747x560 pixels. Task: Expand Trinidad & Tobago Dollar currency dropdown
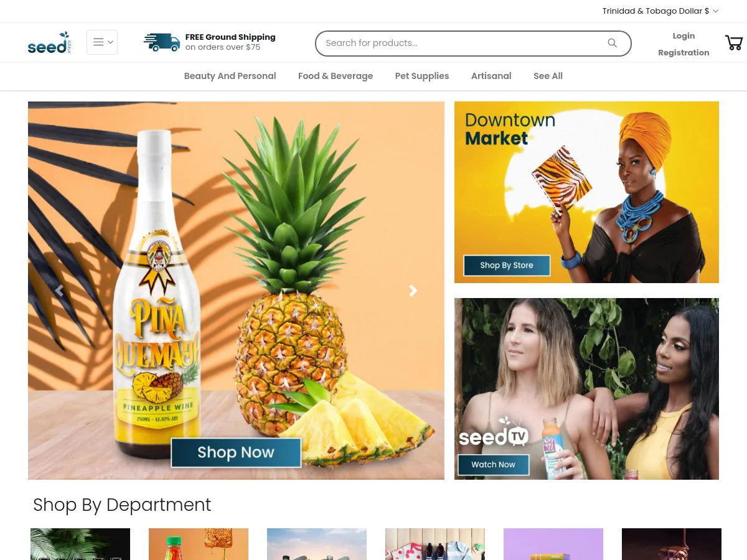(x=660, y=11)
